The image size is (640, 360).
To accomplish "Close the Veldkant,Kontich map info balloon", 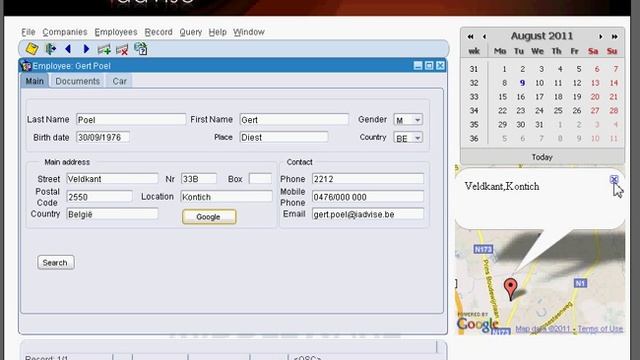I will (614, 179).
